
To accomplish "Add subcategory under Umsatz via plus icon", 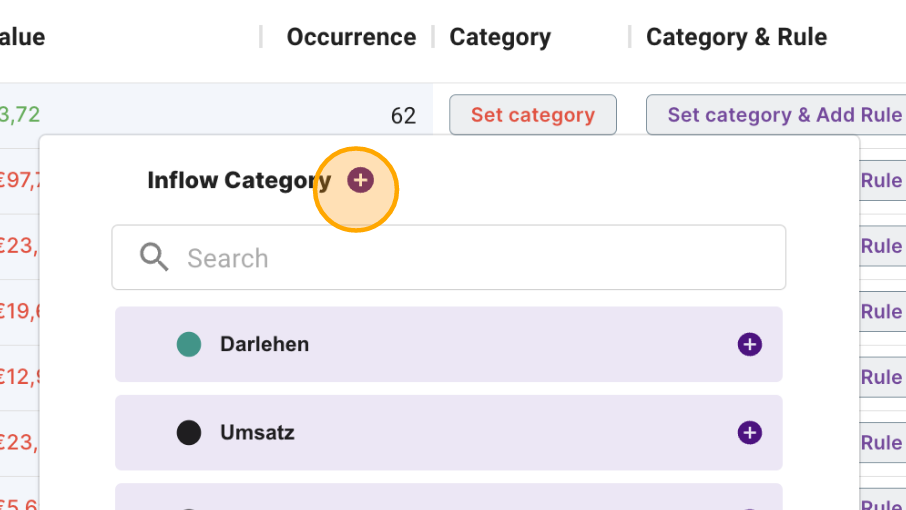I will [x=749, y=433].
